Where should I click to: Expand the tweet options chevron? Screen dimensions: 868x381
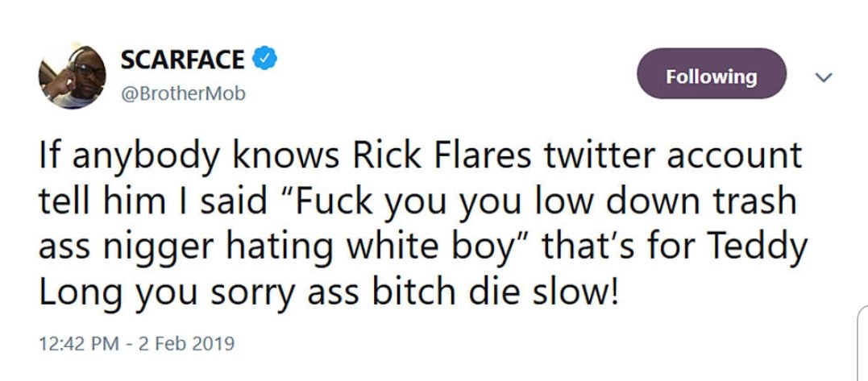[x=823, y=77]
